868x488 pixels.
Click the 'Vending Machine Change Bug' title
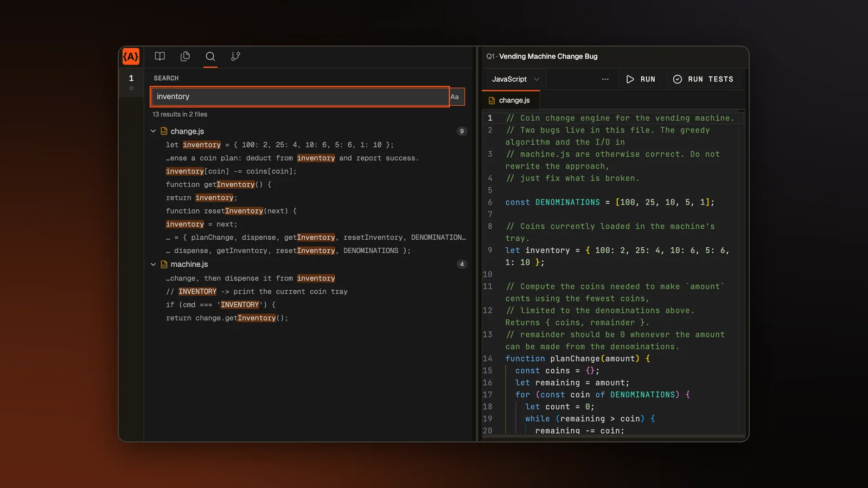click(548, 56)
